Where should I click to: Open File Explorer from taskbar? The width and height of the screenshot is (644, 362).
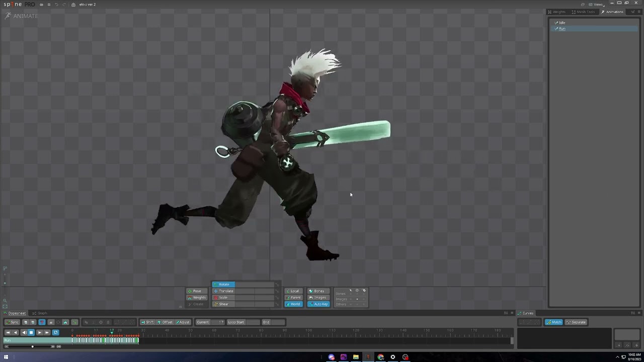[x=356, y=357]
